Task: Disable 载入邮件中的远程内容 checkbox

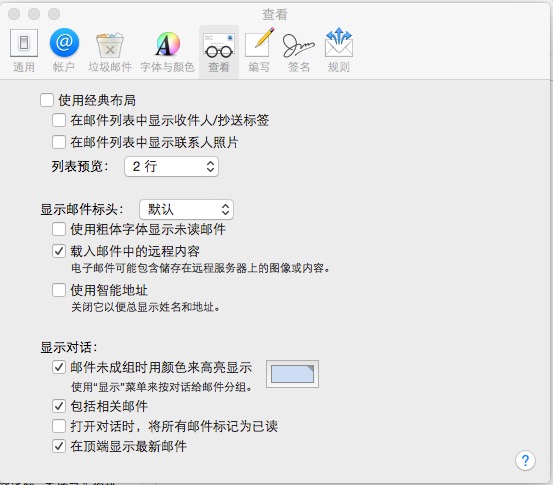Action: point(59,251)
